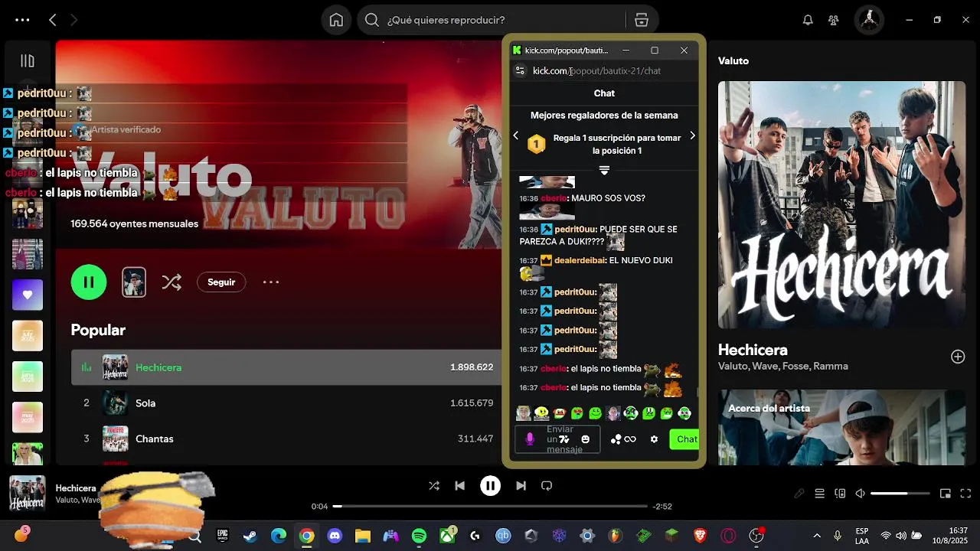Open Kick chat settings gear

(654, 439)
